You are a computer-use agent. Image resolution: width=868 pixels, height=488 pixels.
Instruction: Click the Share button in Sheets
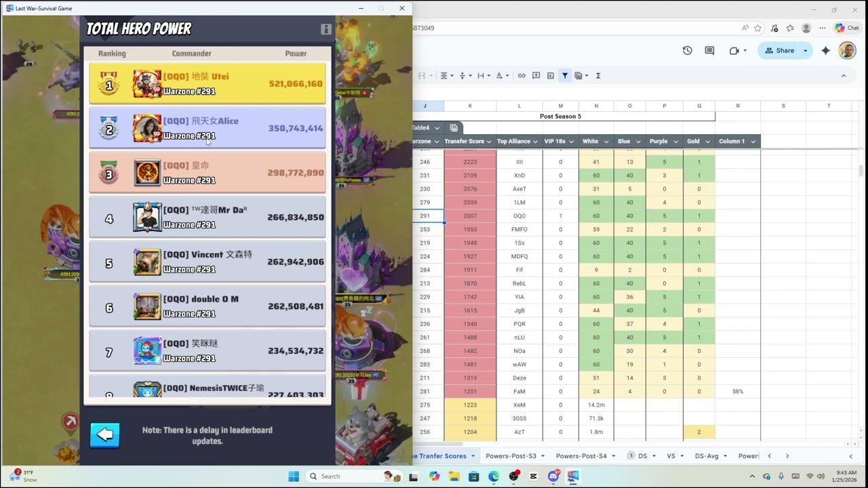point(779,51)
